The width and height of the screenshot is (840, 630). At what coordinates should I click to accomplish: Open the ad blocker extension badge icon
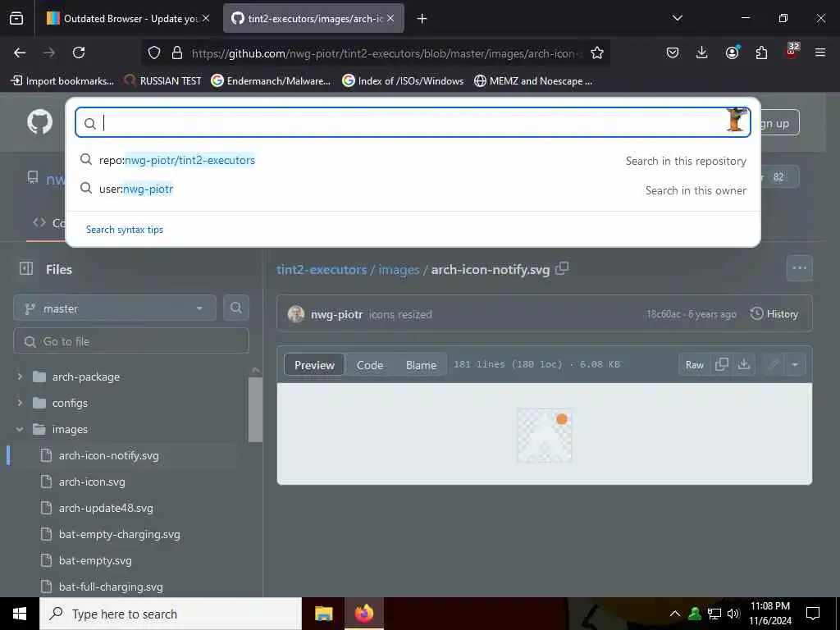pyautogui.click(x=792, y=52)
